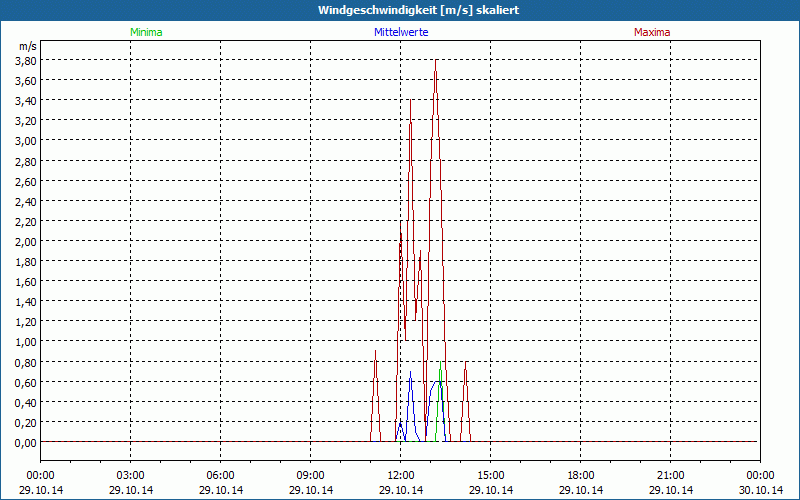800x500 pixels.
Task: Click the 3,20 y-axis value
Action: 26,120
